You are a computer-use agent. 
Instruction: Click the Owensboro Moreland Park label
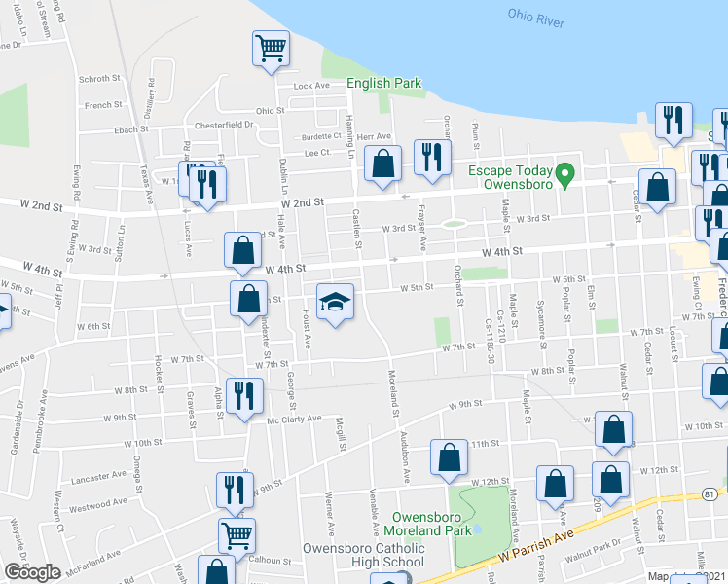[431, 524]
